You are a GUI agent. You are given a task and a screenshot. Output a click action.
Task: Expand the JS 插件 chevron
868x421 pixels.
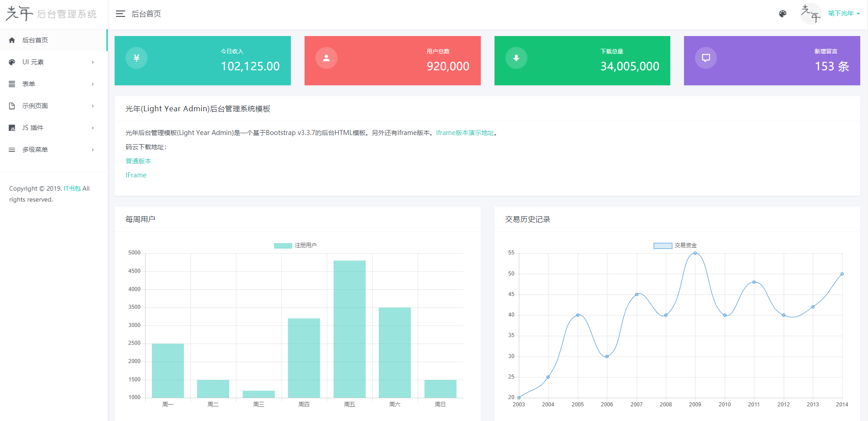pyautogui.click(x=93, y=128)
